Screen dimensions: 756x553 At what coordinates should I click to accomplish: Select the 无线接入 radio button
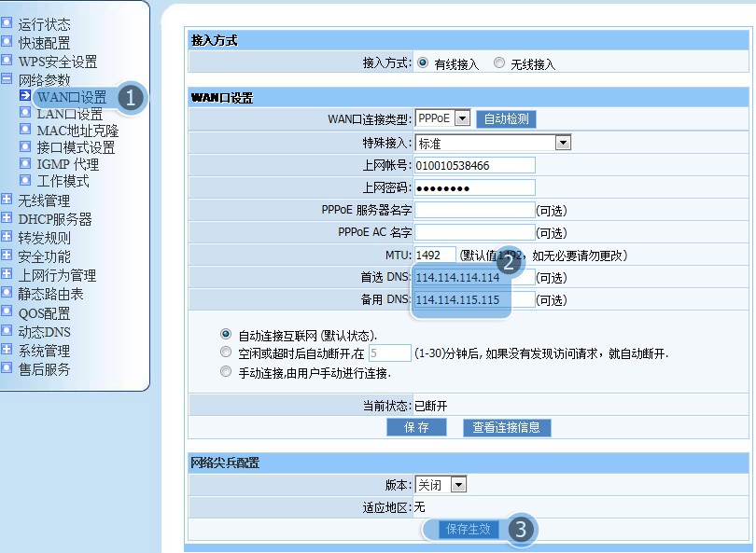[499, 63]
